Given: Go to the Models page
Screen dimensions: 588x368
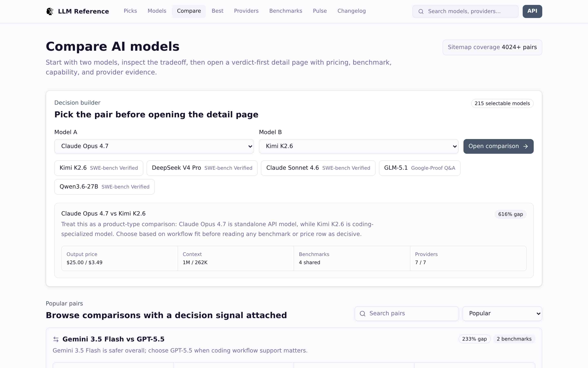Looking at the screenshot, I should pyautogui.click(x=157, y=11).
